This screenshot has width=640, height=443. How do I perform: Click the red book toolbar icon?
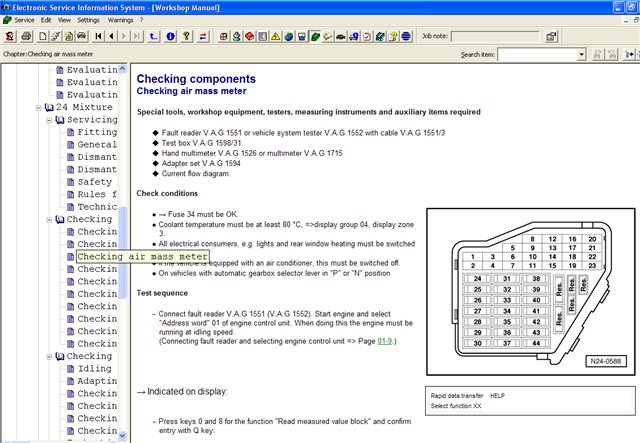[x=249, y=36]
